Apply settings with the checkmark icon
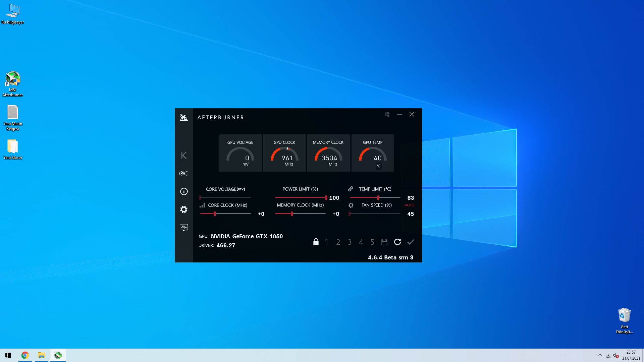Image resolution: width=644 pixels, height=362 pixels. (411, 242)
